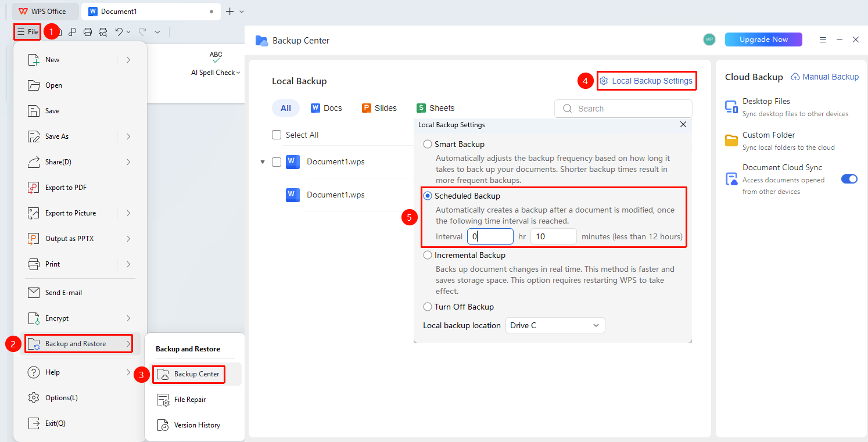Select Turn Off Backup option
This screenshot has width=868, height=442.
pos(428,307)
